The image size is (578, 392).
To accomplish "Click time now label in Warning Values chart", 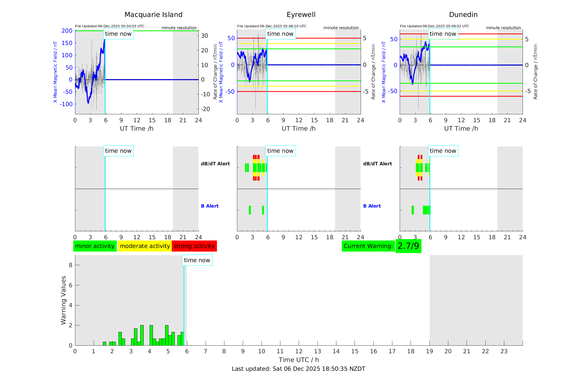I will [197, 260].
